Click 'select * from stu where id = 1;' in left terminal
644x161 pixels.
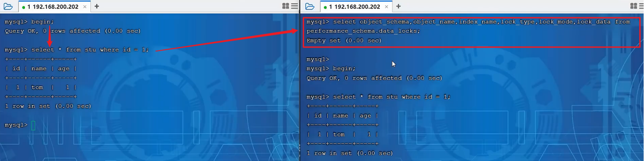coord(90,50)
